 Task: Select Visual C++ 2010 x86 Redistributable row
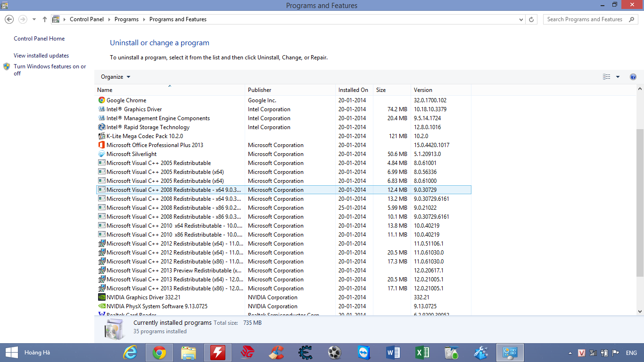(283, 234)
